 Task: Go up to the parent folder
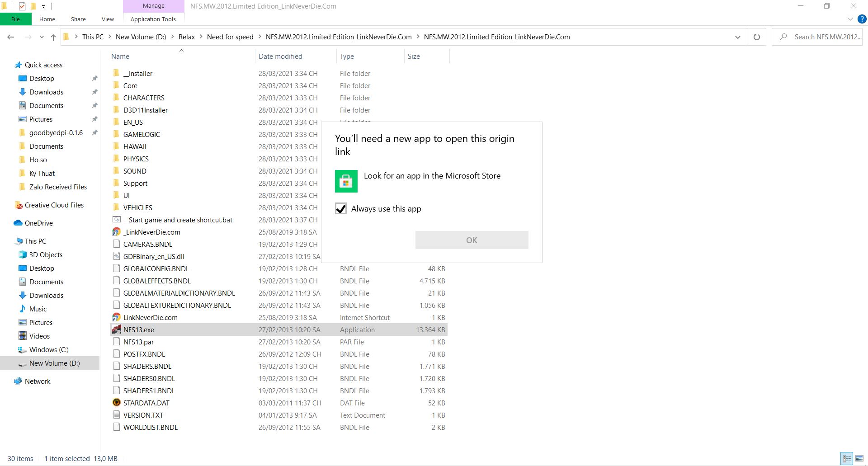53,37
